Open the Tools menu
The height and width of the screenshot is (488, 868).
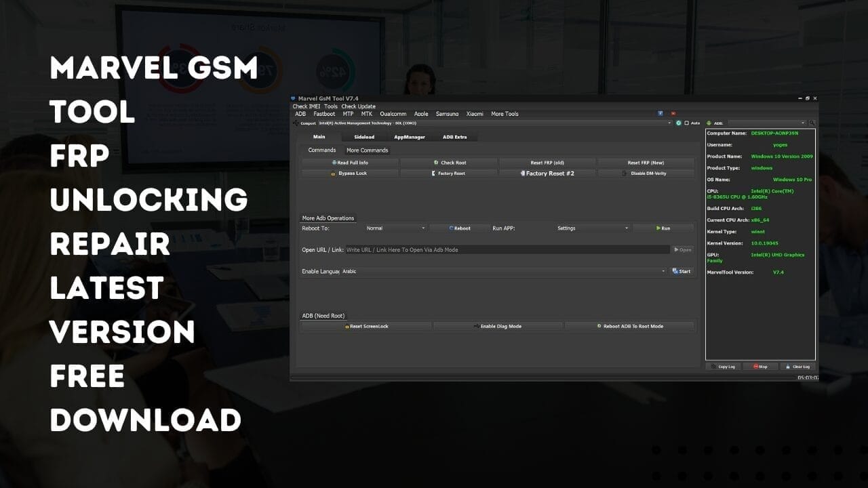click(x=330, y=106)
